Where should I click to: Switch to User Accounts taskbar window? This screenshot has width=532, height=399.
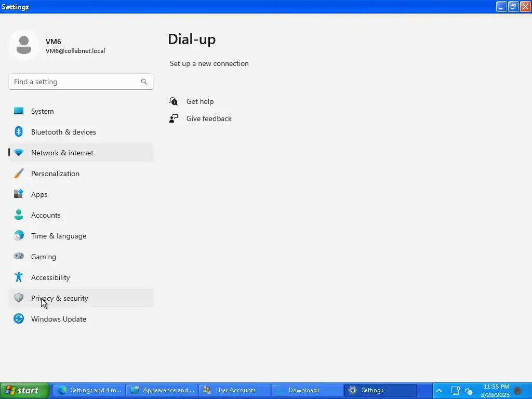(235, 390)
